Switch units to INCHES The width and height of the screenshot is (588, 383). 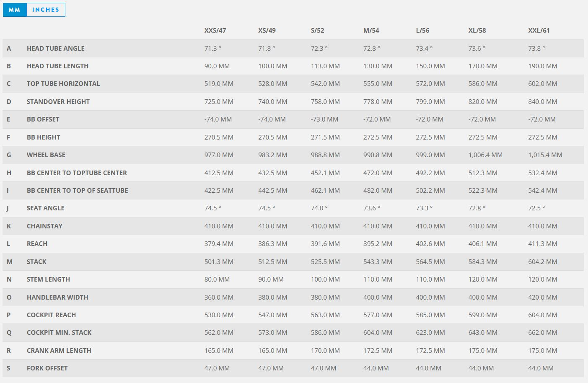pyautogui.click(x=46, y=10)
